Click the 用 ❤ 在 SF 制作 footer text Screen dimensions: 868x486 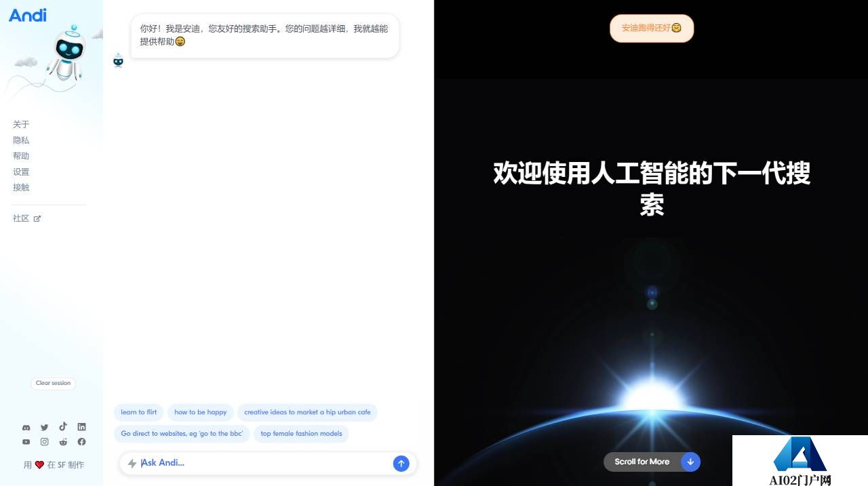click(54, 465)
